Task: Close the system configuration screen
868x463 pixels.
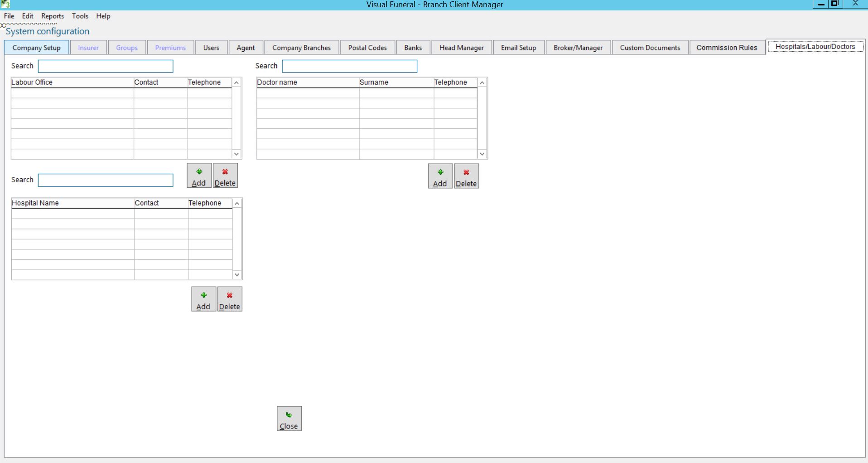Action: (289, 419)
